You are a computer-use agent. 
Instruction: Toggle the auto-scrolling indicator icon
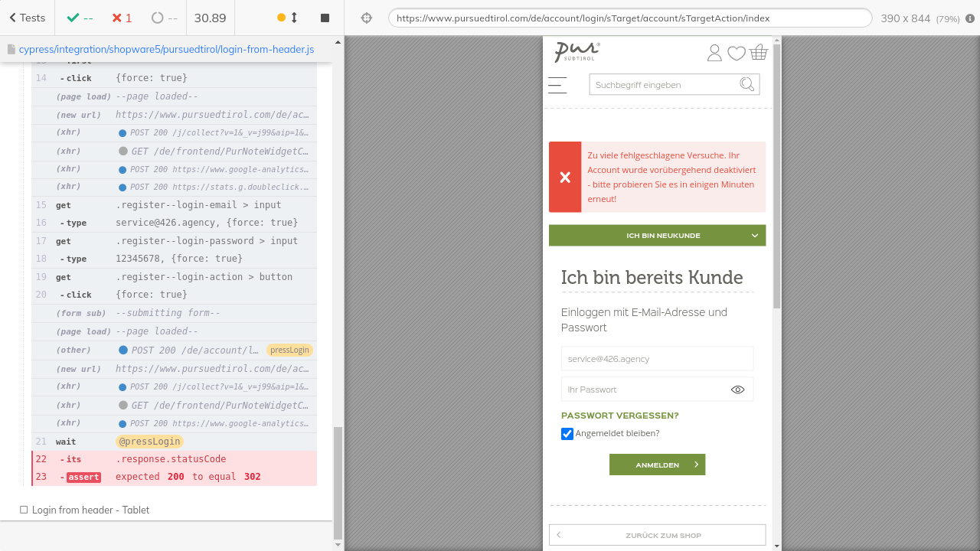pyautogui.click(x=287, y=18)
